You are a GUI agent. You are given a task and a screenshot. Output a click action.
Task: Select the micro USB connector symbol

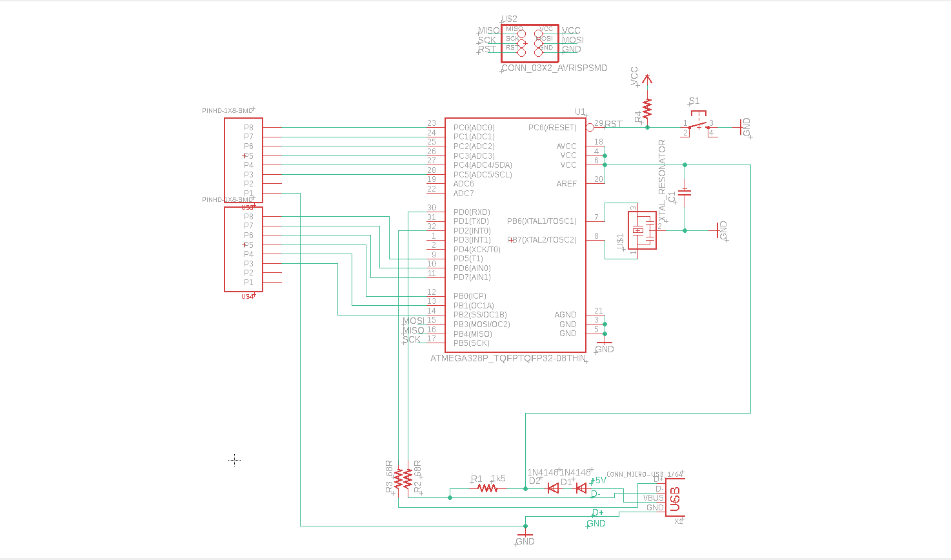(675, 497)
